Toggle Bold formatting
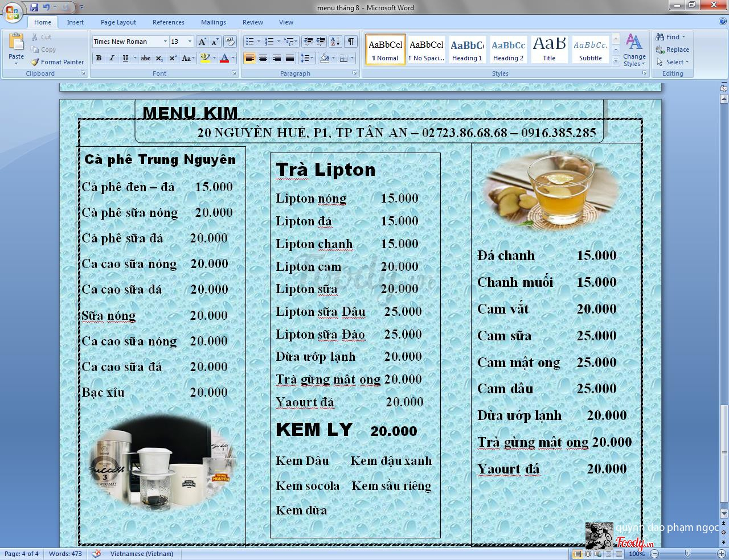 click(99, 58)
